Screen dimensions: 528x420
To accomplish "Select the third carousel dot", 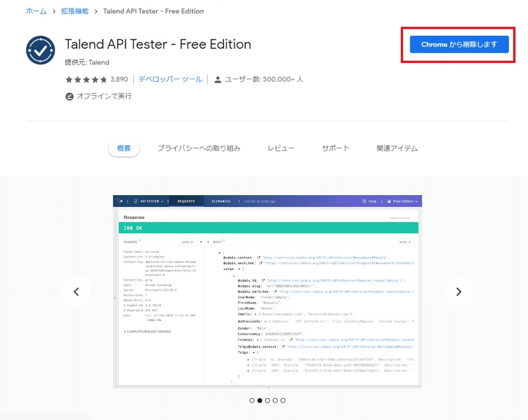I will pos(268,400).
